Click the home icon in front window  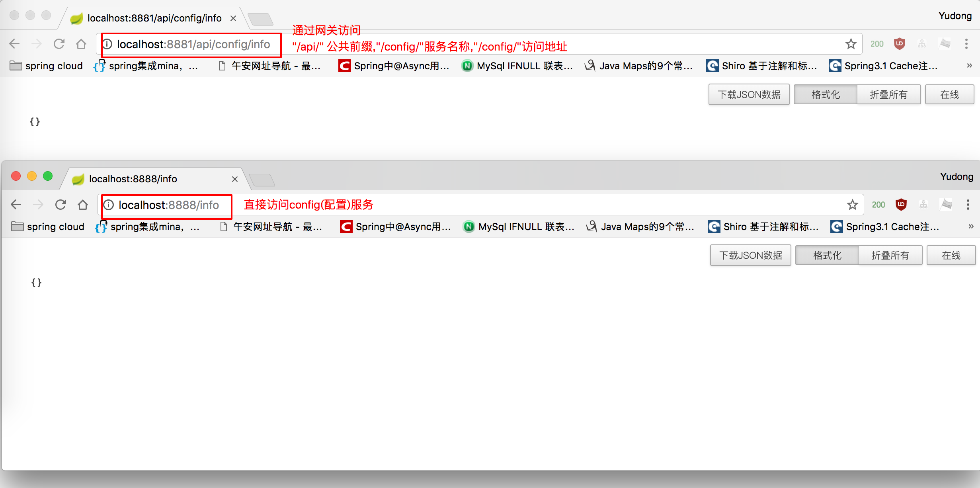pos(83,205)
